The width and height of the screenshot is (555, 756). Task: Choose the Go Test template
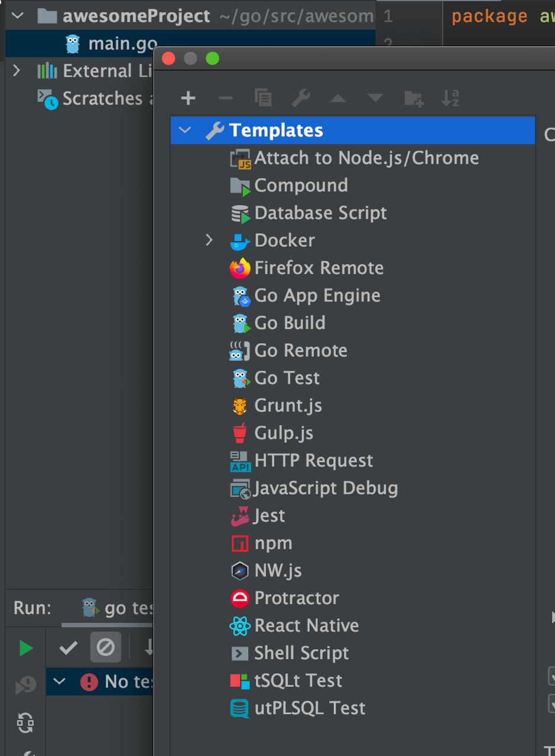[x=287, y=378]
